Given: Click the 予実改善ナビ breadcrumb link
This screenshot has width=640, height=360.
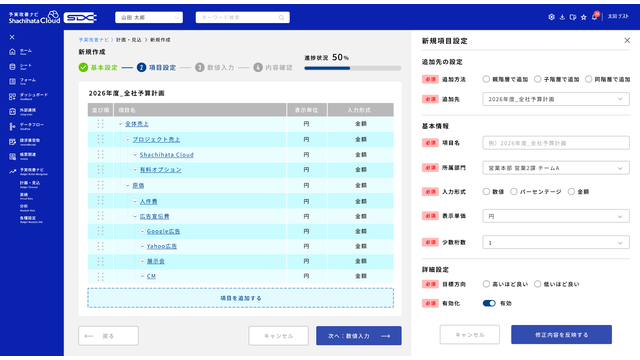Looking at the screenshot, I should click(93, 40).
